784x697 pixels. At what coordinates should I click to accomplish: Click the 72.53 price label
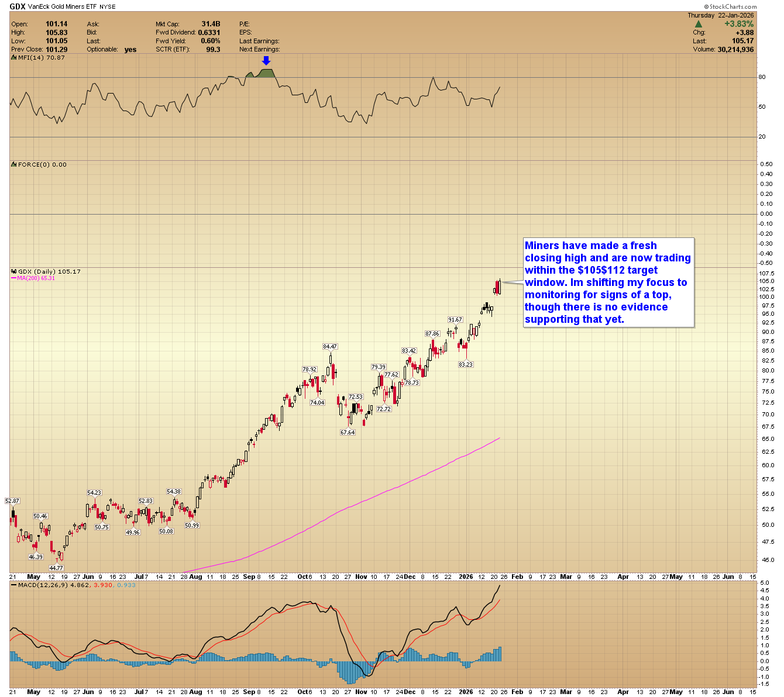(356, 397)
